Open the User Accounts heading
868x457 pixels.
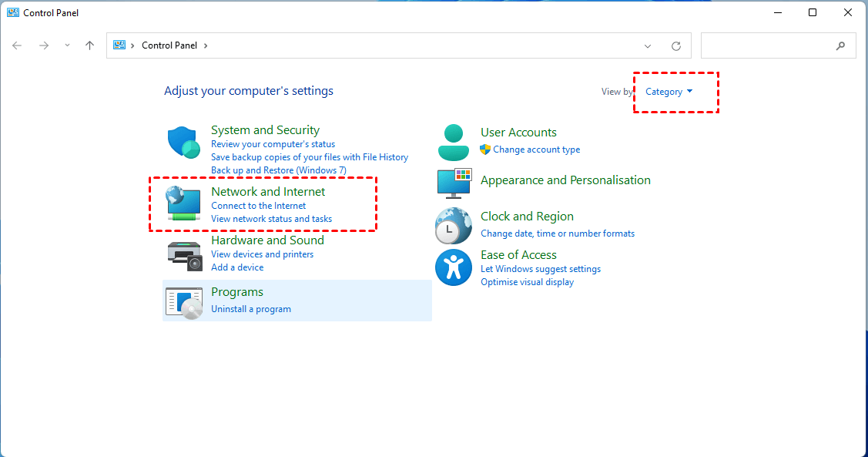point(518,133)
